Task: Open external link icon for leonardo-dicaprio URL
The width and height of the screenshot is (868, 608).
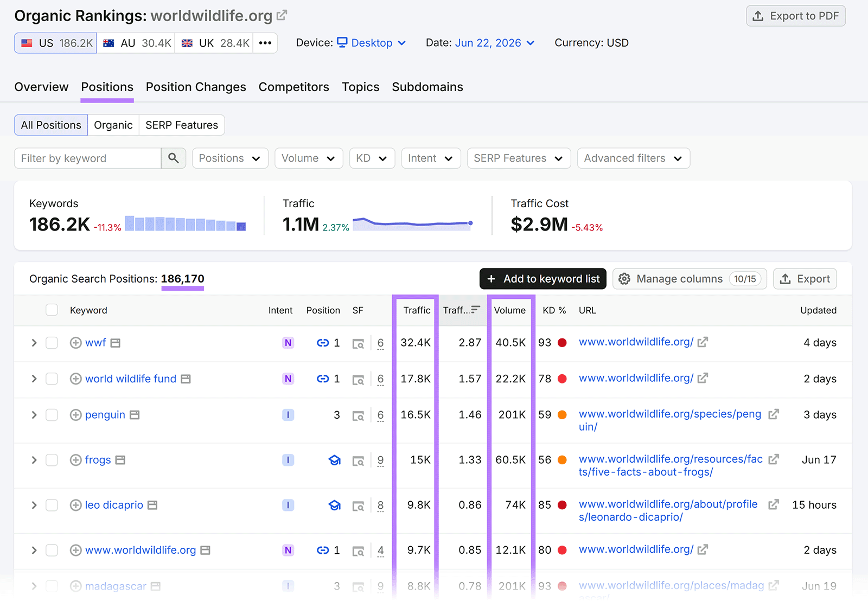Action: coord(774,504)
